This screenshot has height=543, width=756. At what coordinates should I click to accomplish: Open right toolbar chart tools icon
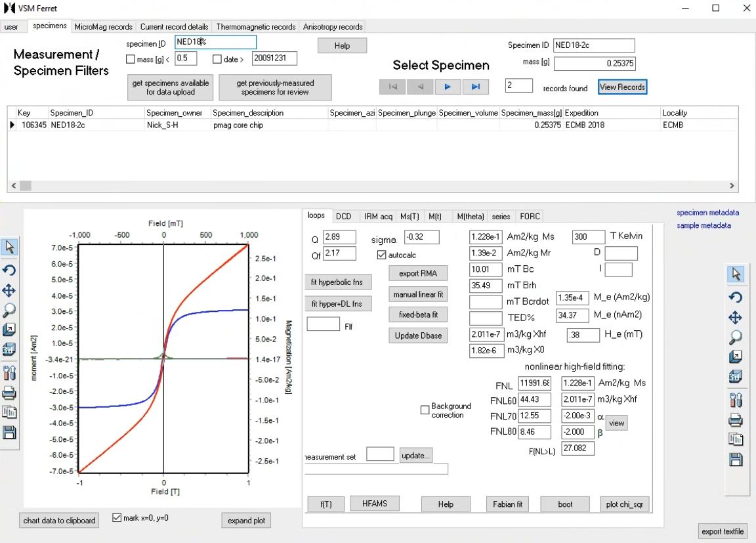click(x=735, y=400)
